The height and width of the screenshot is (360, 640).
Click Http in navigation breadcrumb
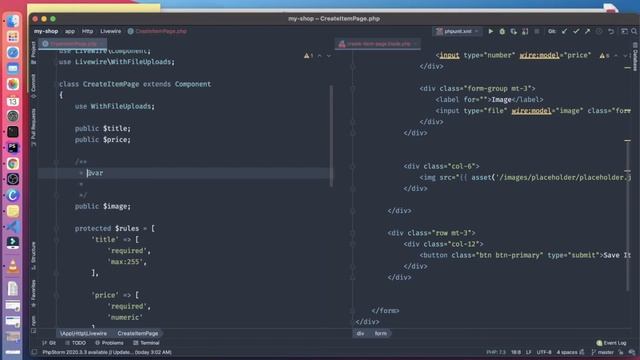[x=87, y=31]
